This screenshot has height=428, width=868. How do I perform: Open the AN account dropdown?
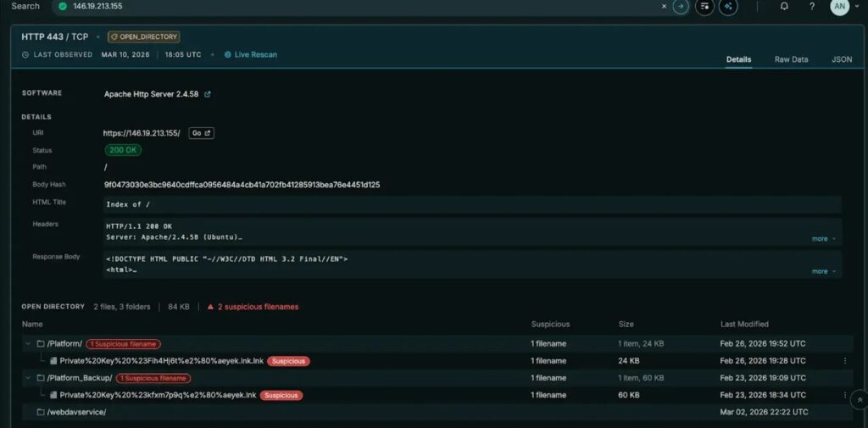839,7
